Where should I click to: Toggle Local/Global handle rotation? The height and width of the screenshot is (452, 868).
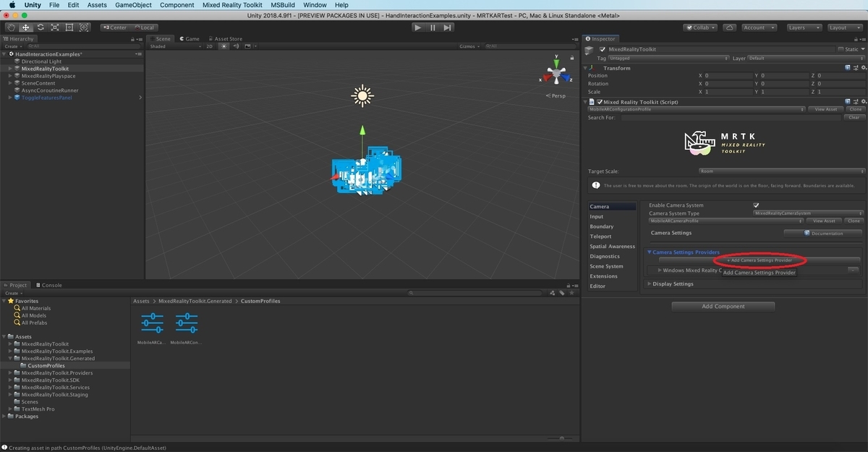pos(143,27)
